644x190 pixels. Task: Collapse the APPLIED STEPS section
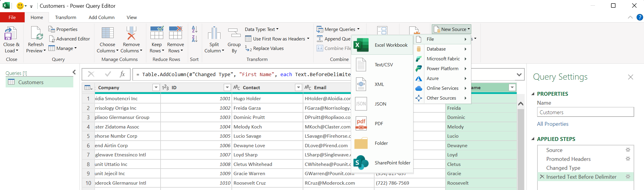[533, 139]
